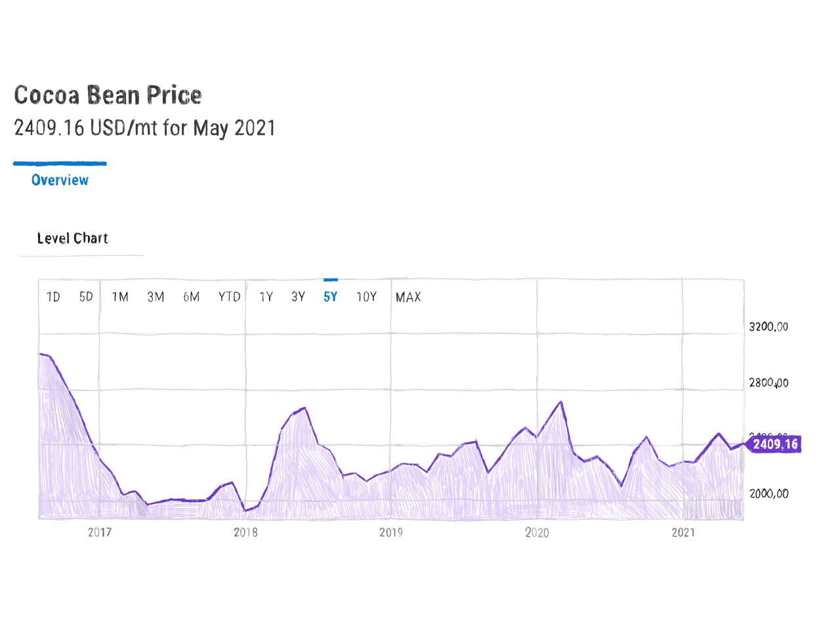Click the 2000.00 y-axis label
Viewport: 840px width, 630px height.
(768, 493)
